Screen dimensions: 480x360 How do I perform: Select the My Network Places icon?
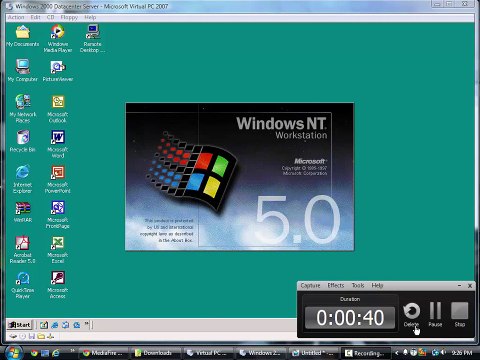[23, 108]
